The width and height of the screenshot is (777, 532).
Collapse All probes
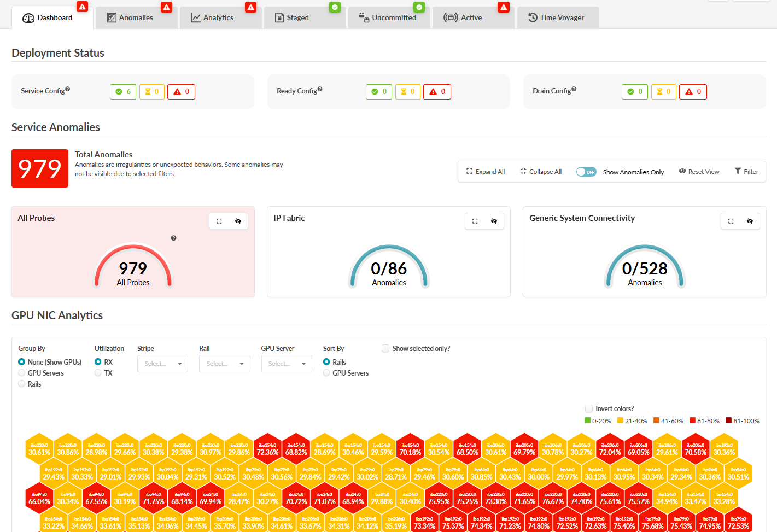(x=541, y=172)
